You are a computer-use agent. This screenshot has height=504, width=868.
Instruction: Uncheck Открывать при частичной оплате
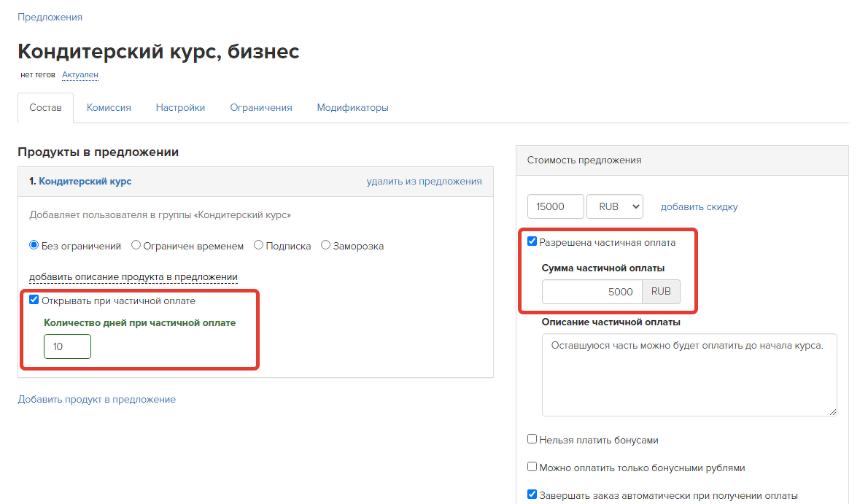click(x=34, y=300)
